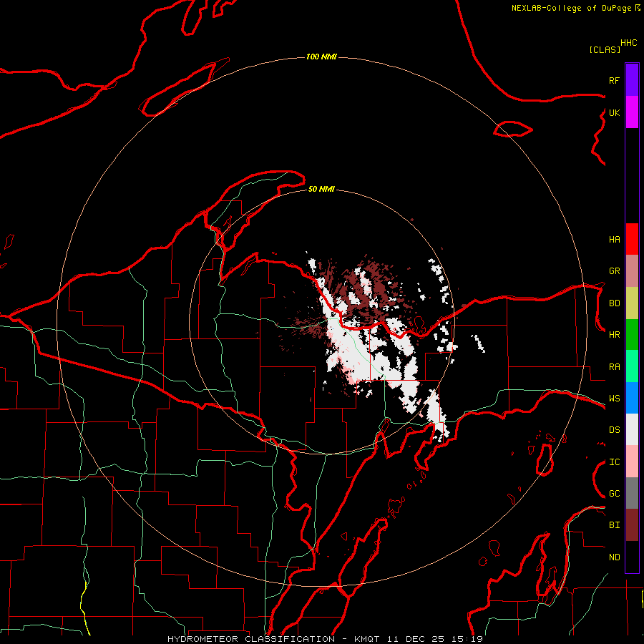Screen dimensions: 644x644
Task: Click the ND legend label
Action: tap(614, 557)
